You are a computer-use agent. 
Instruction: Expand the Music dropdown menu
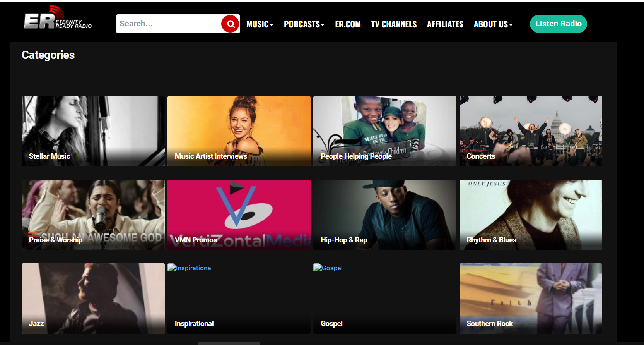point(260,24)
